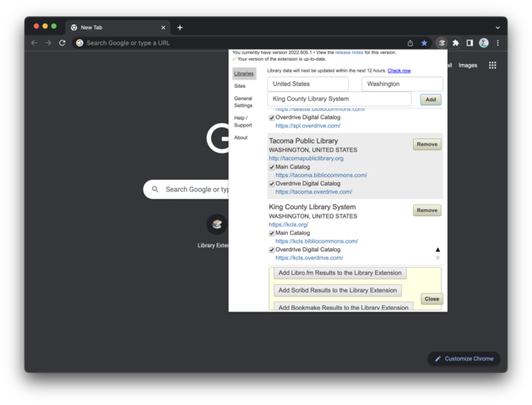Viewport: 532px width, 405px height.
Task: Open the Chrome profile avatar
Action: coord(484,43)
